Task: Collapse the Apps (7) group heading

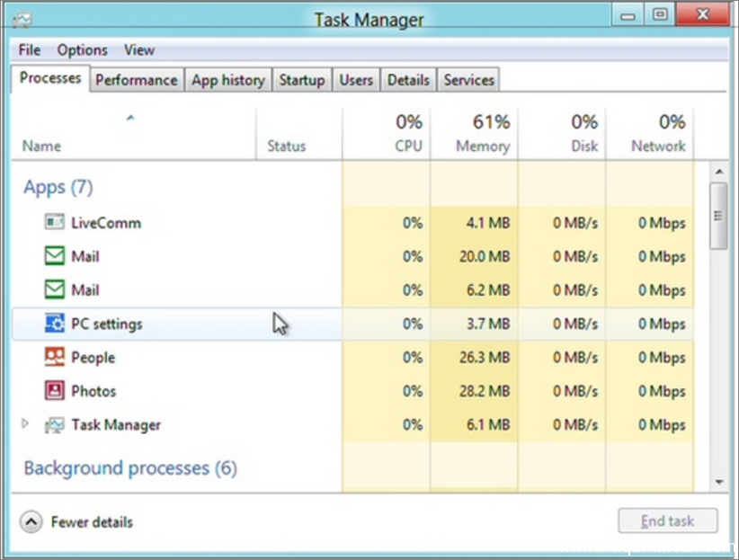Action: [58, 187]
